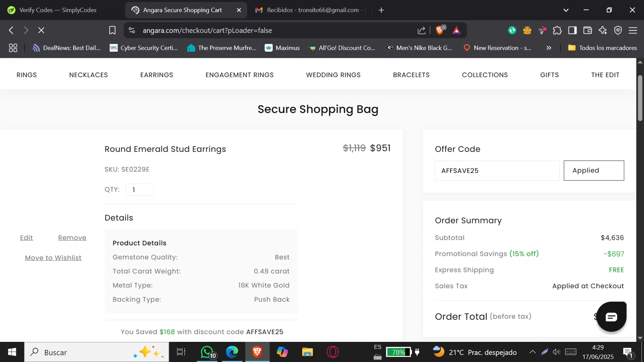
Task: Open the browser hamburger main menu
Action: pyautogui.click(x=633, y=30)
